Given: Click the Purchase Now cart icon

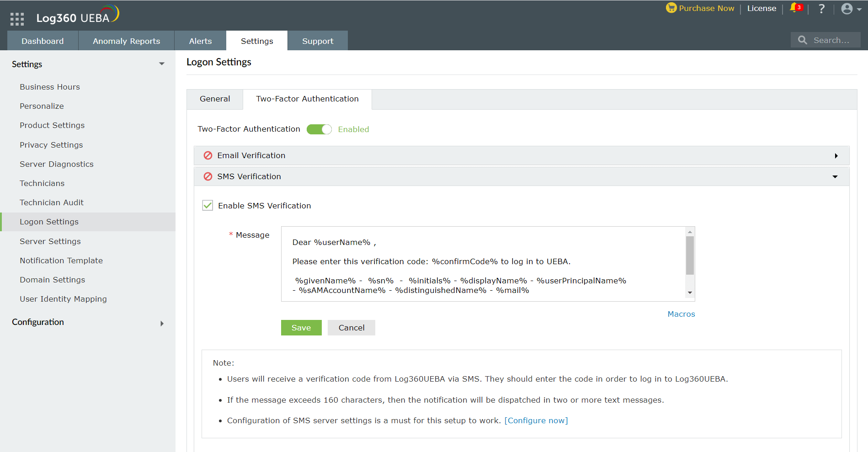Looking at the screenshot, I should click(671, 8).
